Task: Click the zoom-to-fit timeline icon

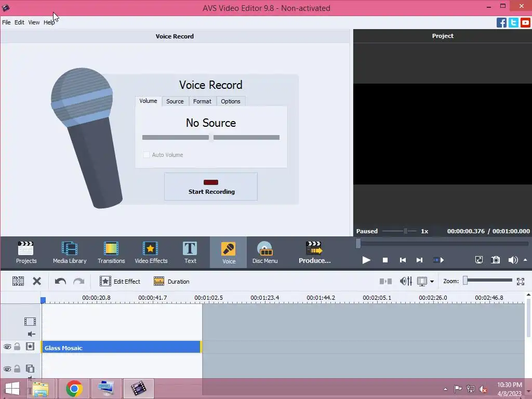Action: (x=521, y=281)
